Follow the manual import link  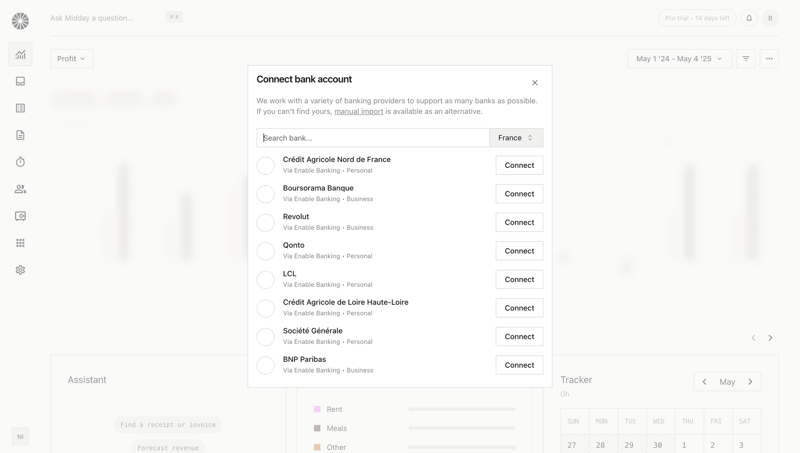tap(359, 111)
